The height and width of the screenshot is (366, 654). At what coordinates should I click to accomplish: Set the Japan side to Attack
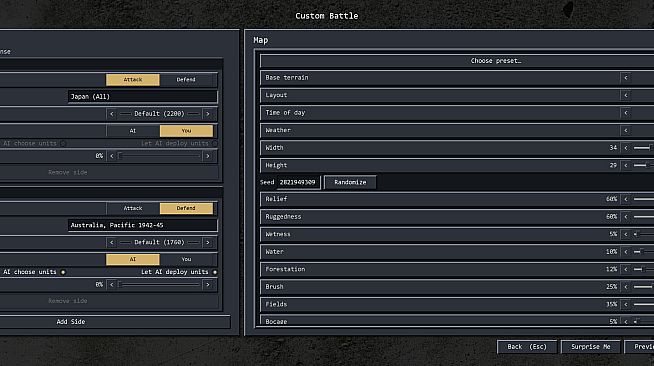133,80
